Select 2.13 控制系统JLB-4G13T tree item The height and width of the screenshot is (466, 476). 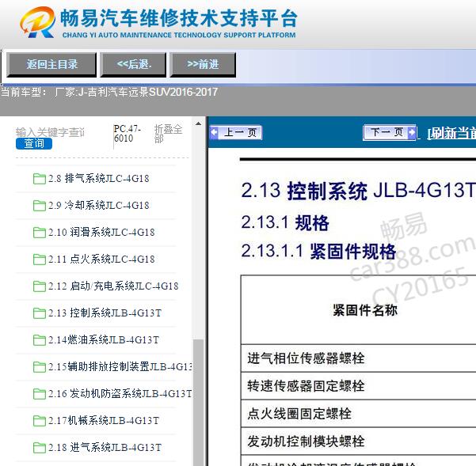click(x=105, y=313)
